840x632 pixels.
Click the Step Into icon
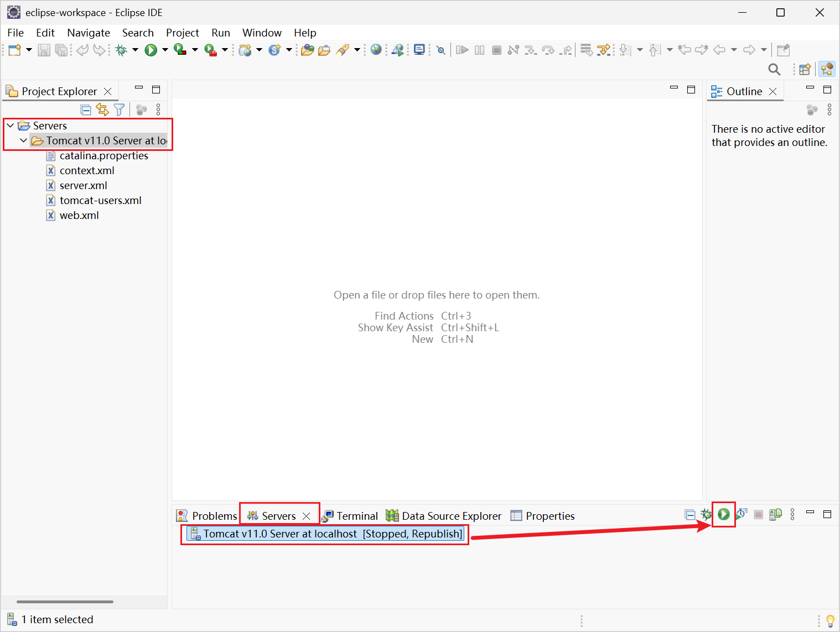coord(531,50)
